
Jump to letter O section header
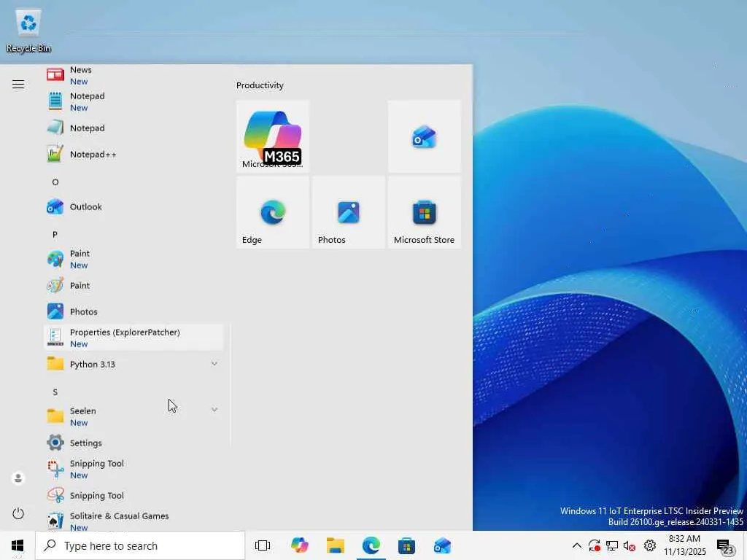[x=55, y=182]
